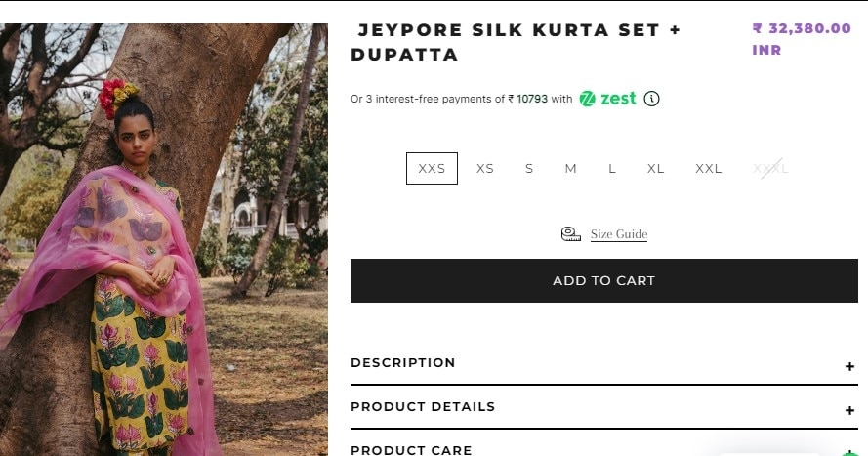This screenshot has height=456, width=868.
Task: Pick size XXL
Action: click(x=709, y=168)
